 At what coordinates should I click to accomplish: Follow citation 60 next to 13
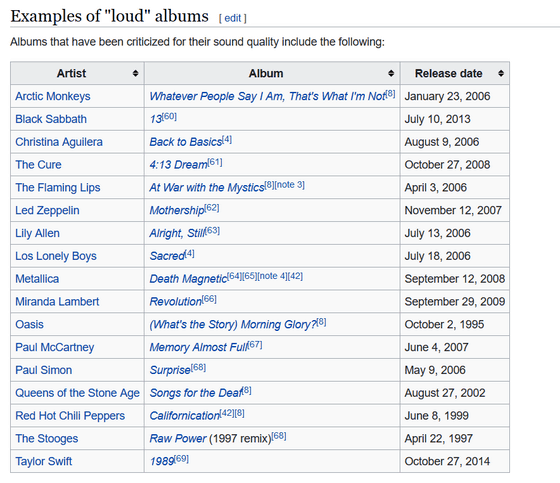(169, 116)
